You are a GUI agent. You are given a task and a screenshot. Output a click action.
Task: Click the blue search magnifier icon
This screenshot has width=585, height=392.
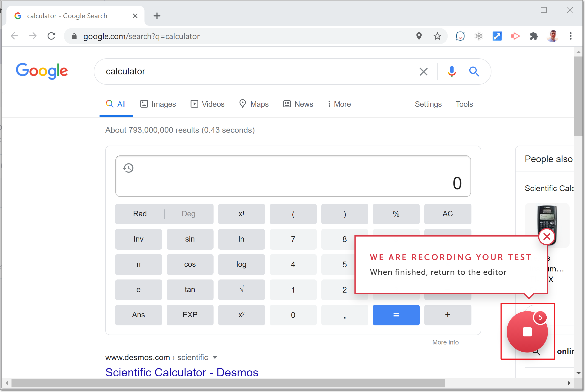coord(474,72)
